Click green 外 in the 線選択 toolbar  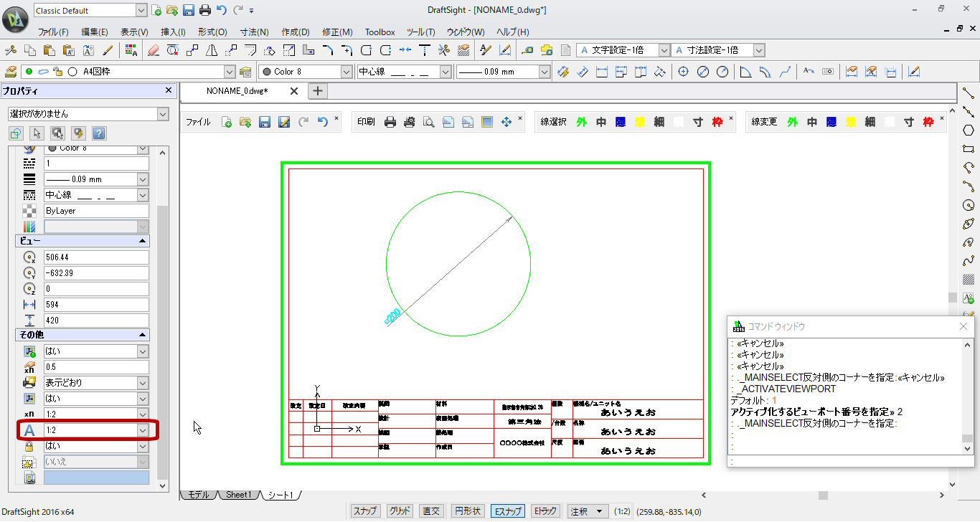(581, 122)
